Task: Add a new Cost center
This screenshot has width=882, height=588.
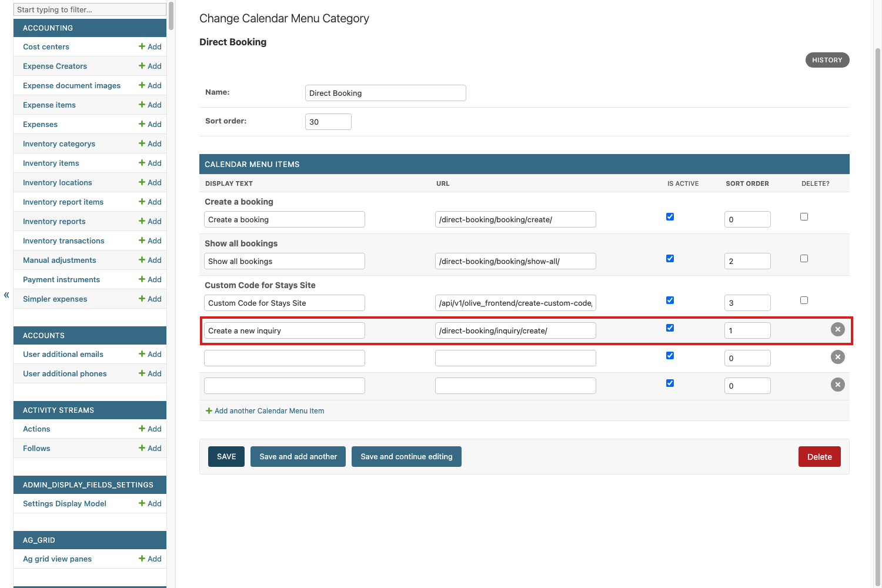Action: click(150, 46)
